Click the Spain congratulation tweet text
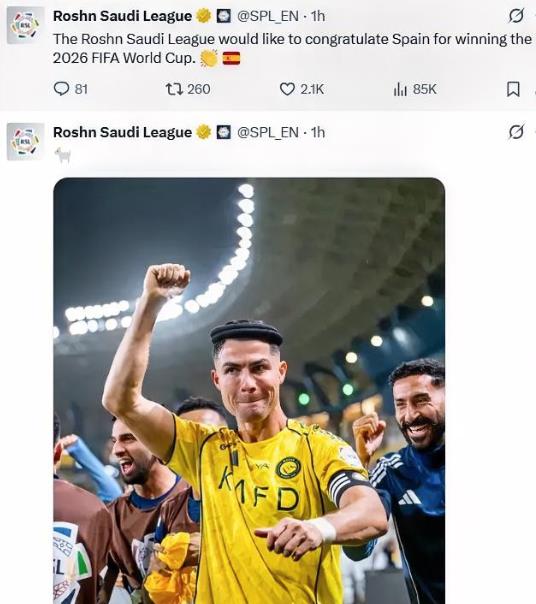Viewport: 536px width, 604px height. point(292,49)
